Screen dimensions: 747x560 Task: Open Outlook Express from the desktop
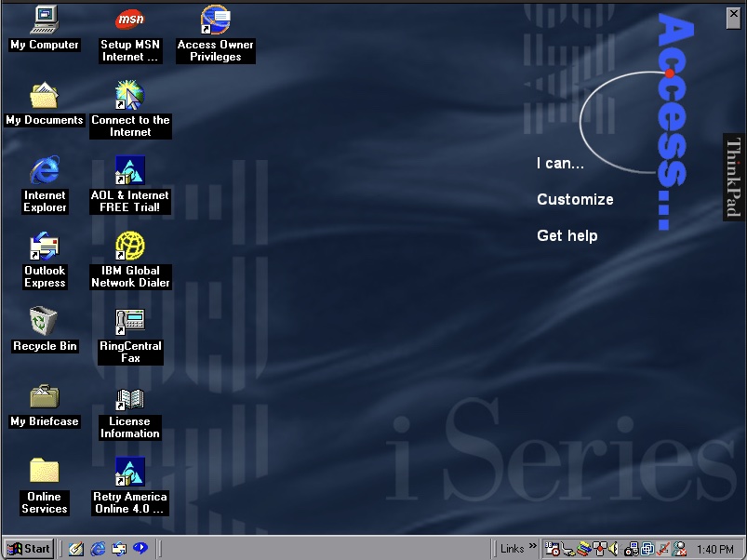point(44,247)
